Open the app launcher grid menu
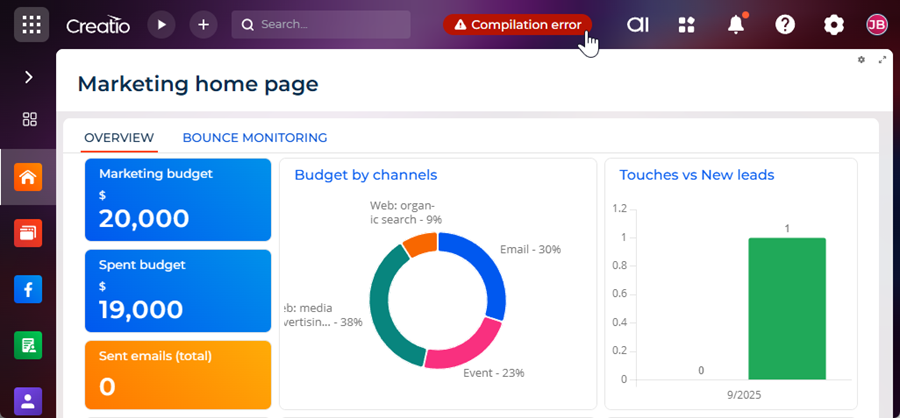This screenshot has width=900, height=418. click(31, 25)
